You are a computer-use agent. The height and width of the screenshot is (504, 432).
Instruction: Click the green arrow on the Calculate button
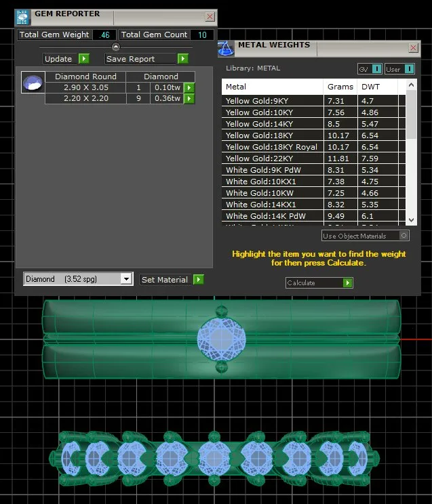[x=347, y=283]
